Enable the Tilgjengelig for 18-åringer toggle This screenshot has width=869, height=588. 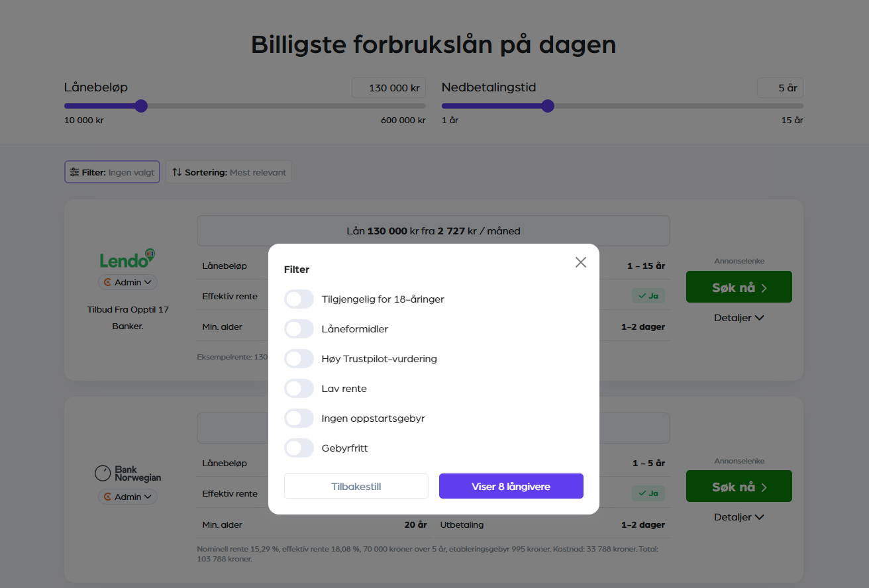[x=299, y=299]
